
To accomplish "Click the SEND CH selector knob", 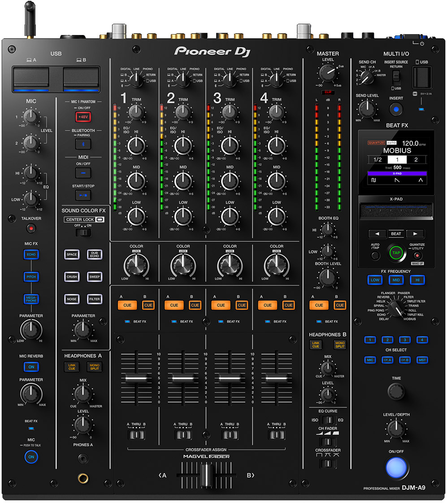I will tap(366, 77).
